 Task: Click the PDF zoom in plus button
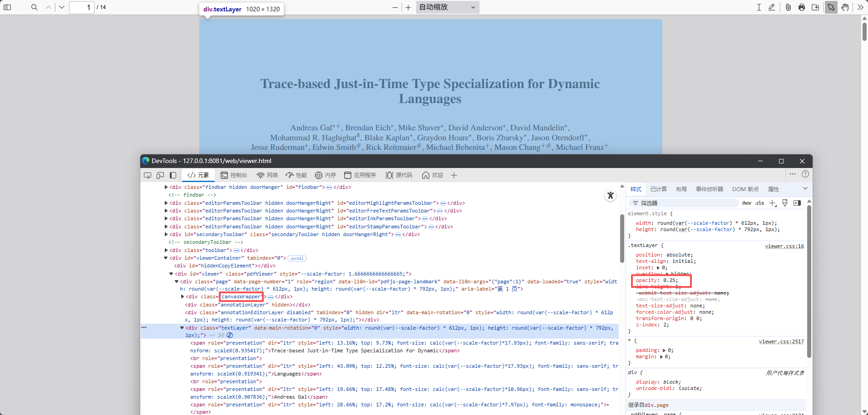408,7
